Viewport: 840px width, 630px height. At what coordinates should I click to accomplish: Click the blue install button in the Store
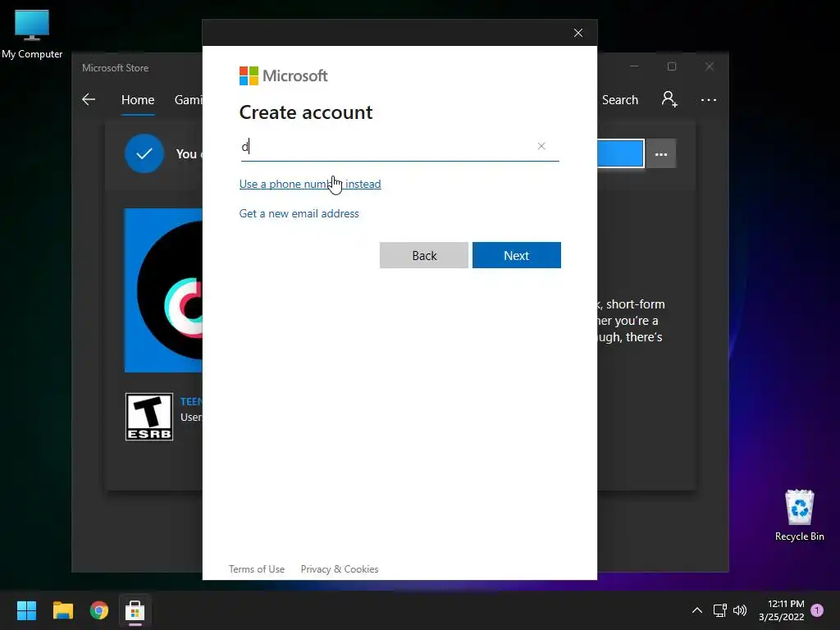tap(620, 153)
